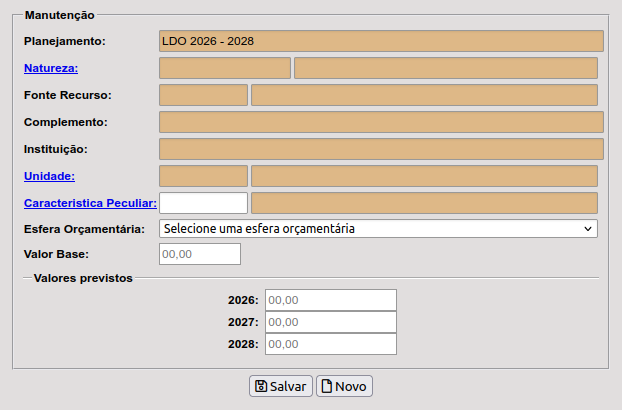Click the Fonte Recurso code field
The image size is (622, 410).
tap(203, 95)
